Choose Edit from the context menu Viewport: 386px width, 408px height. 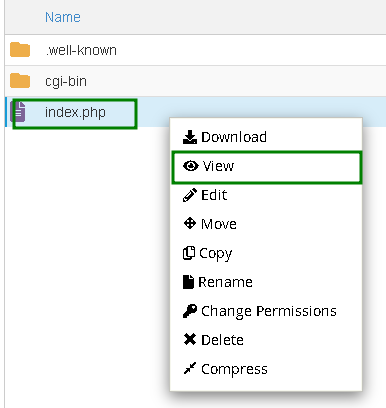[x=266, y=195]
